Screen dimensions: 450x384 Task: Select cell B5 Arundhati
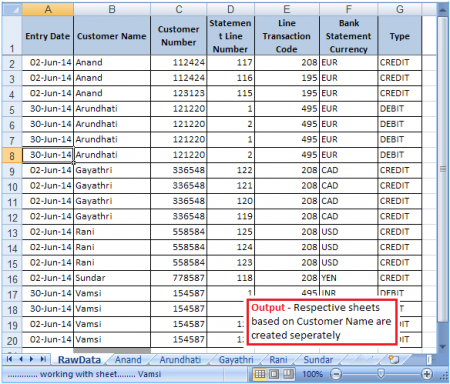pos(112,109)
